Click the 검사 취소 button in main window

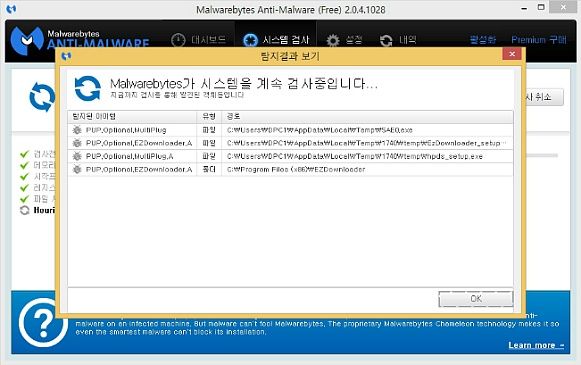click(544, 97)
